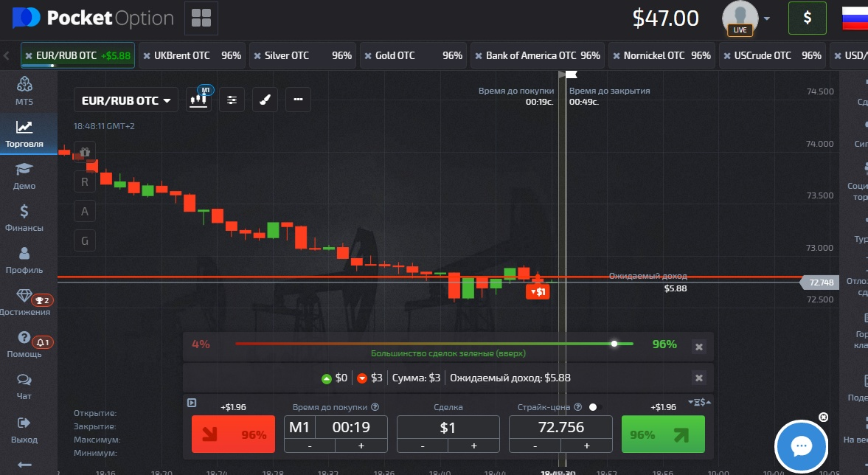Click the green 96% buy up button
This screenshot has width=868, height=475.
click(663, 434)
